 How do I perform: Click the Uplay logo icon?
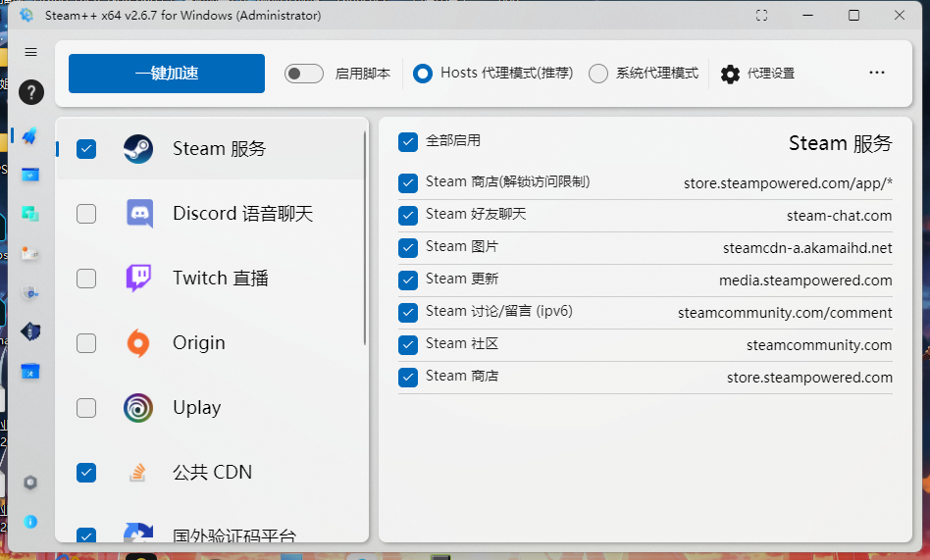(x=138, y=408)
